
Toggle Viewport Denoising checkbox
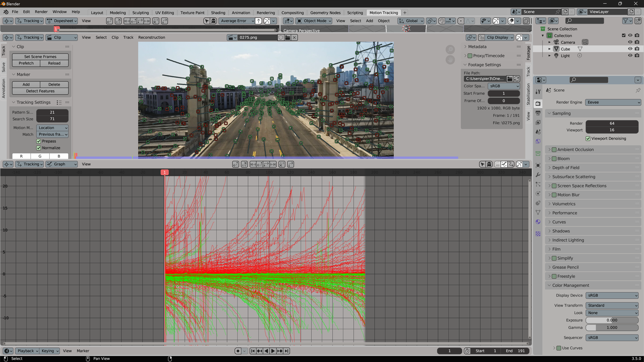pos(588,139)
